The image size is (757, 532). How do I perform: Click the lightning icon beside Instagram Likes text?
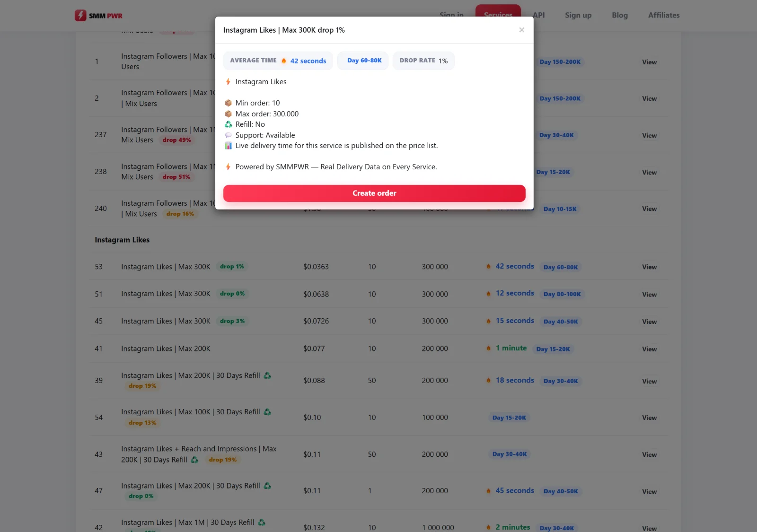tap(228, 82)
